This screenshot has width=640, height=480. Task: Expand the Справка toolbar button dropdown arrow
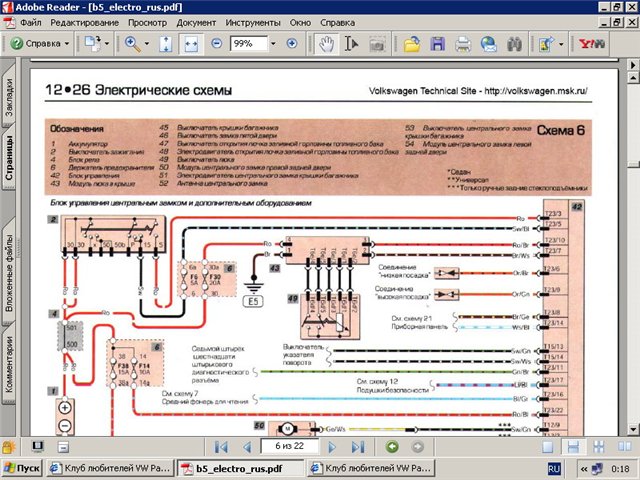point(67,44)
